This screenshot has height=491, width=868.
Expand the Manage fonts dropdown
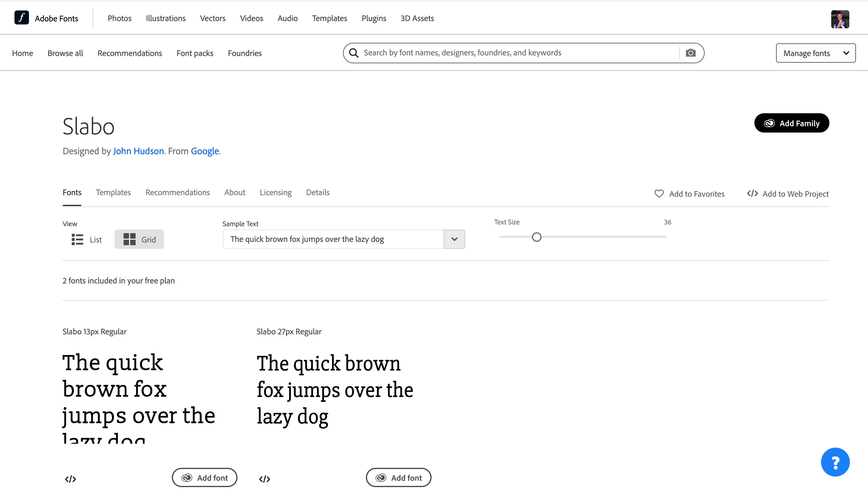(x=815, y=53)
